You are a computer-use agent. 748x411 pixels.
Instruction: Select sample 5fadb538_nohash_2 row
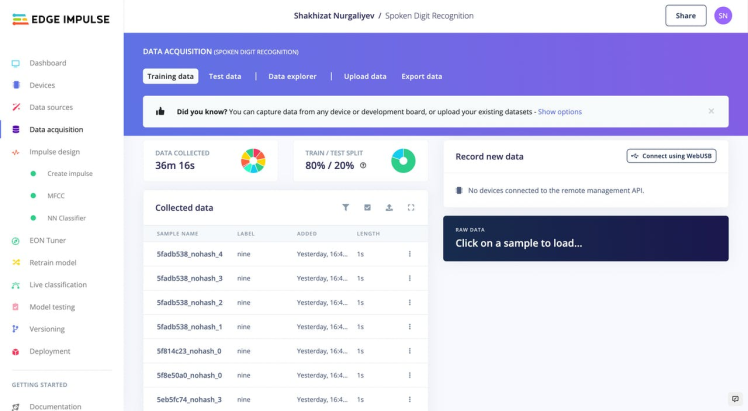(x=190, y=302)
